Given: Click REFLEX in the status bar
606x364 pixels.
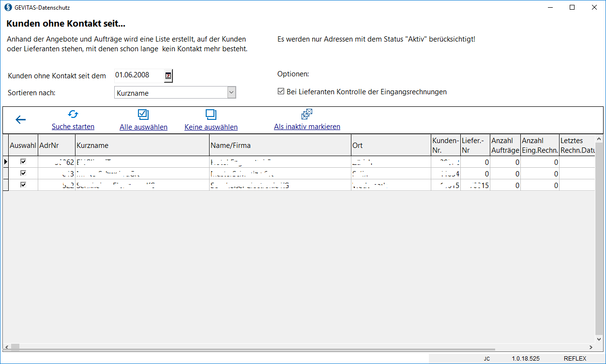Looking at the screenshot, I should (575, 359).
